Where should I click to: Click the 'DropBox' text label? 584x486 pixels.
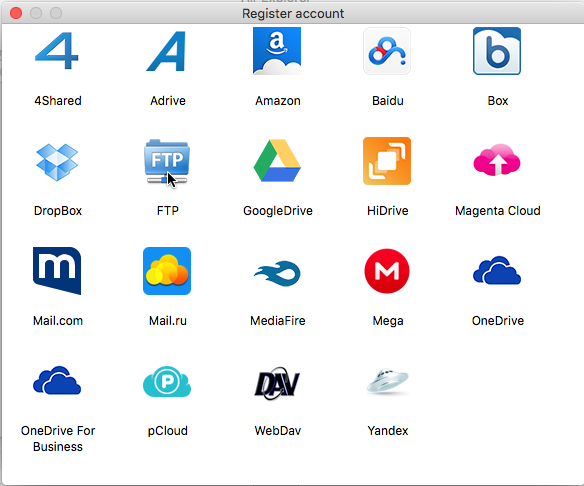[x=58, y=211]
